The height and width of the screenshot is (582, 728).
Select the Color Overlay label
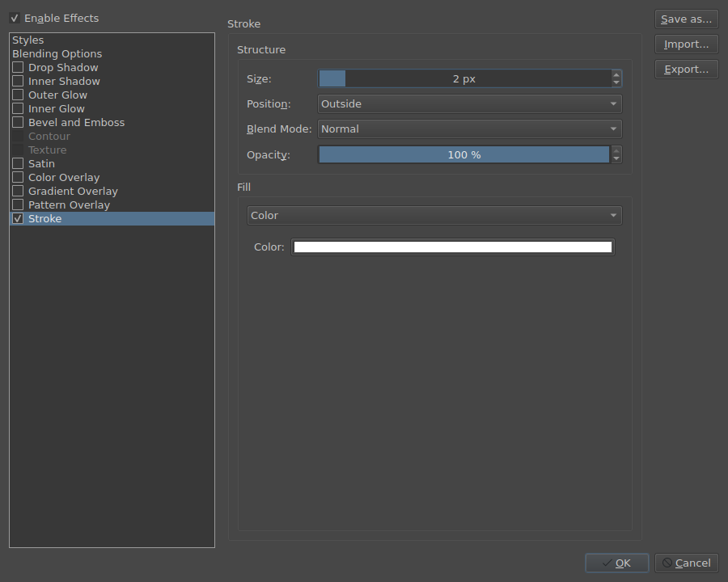click(x=64, y=177)
